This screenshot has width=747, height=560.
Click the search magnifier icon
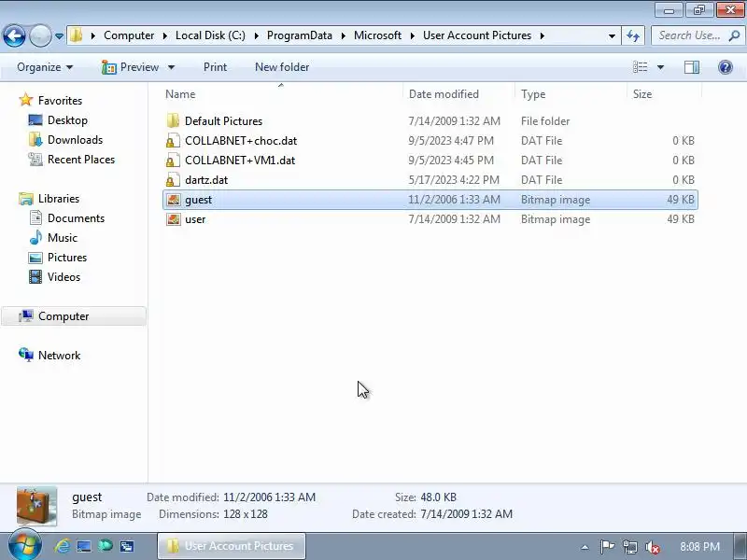735,35
